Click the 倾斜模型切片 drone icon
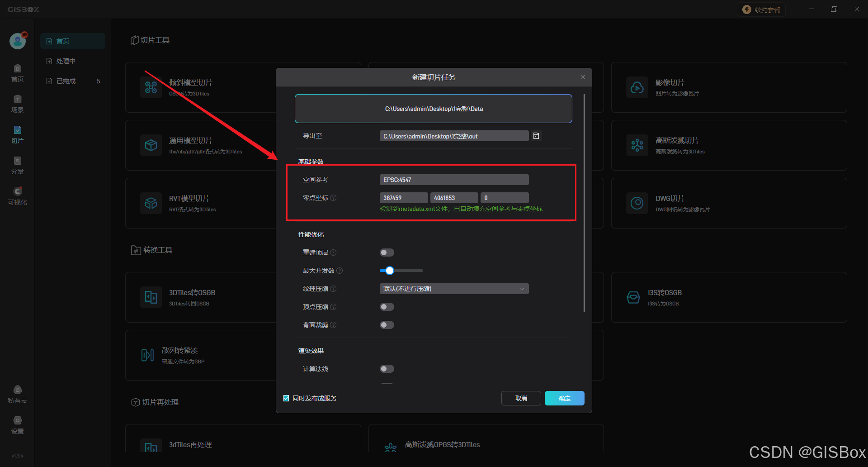The height and width of the screenshot is (467, 868). 151,87
